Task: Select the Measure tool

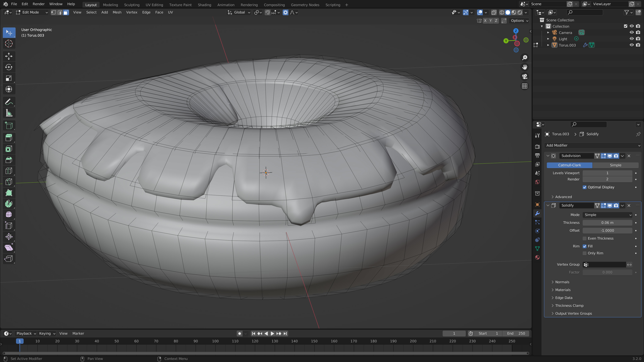Action: pyautogui.click(x=9, y=113)
